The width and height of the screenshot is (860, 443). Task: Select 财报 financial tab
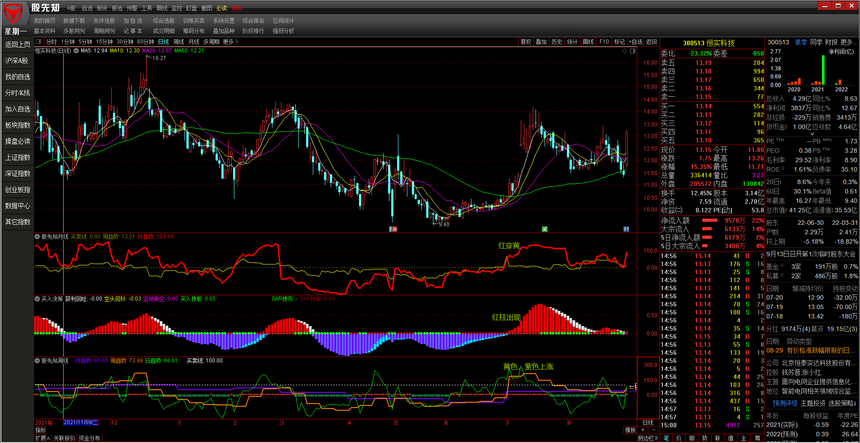point(831,42)
